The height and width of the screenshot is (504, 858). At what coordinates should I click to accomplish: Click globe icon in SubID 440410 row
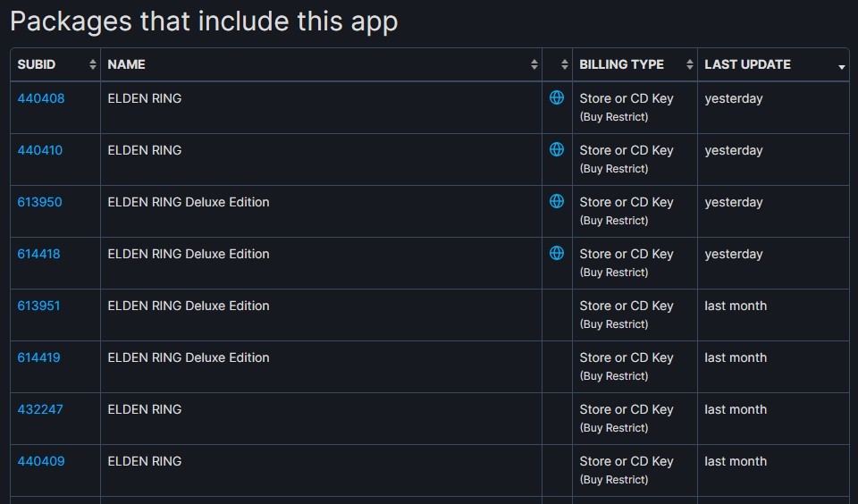[557, 149]
